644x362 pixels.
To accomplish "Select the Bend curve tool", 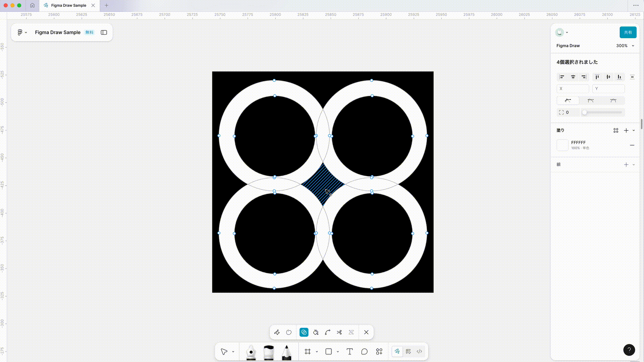I will [328, 332].
